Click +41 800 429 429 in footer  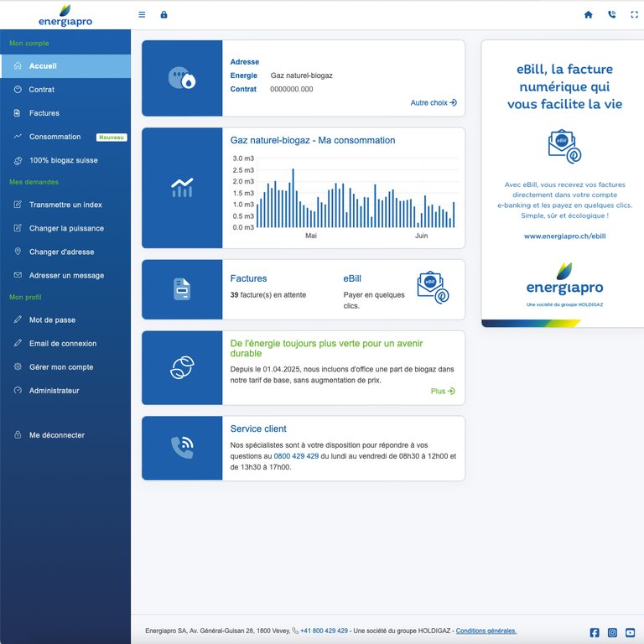[x=324, y=631]
